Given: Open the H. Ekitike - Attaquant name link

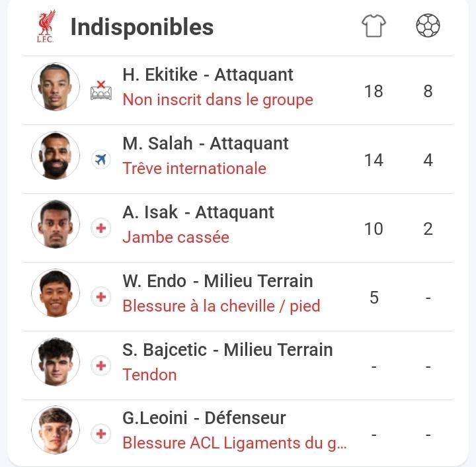Looking at the screenshot, I should (208, 75).
